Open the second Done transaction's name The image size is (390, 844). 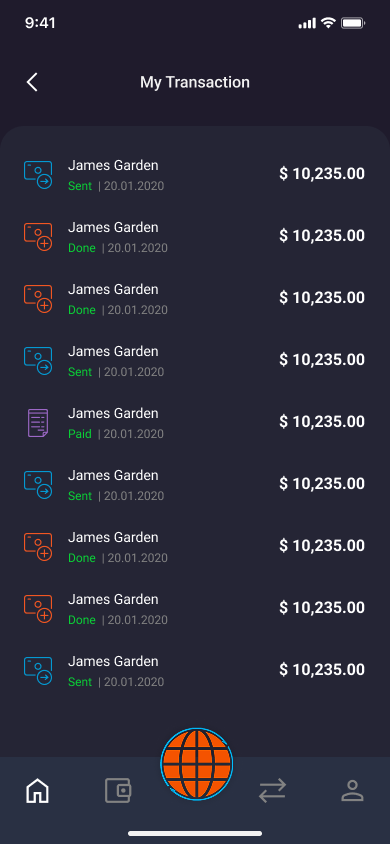[113, 289]
